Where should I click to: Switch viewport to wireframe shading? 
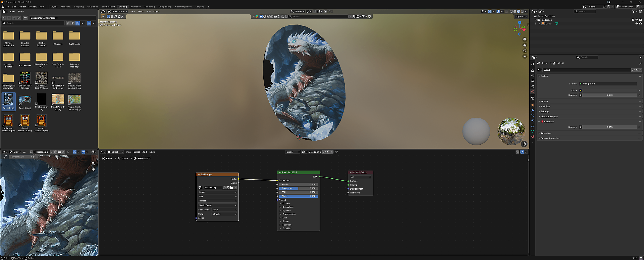pyautogui.click(x=511, y=11)
